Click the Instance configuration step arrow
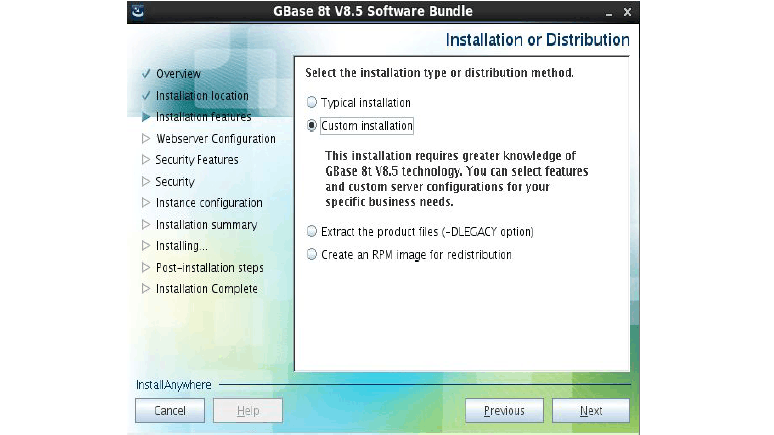This screenshot has height=435, width=774. pyautogui.click(x=146, y=202)
